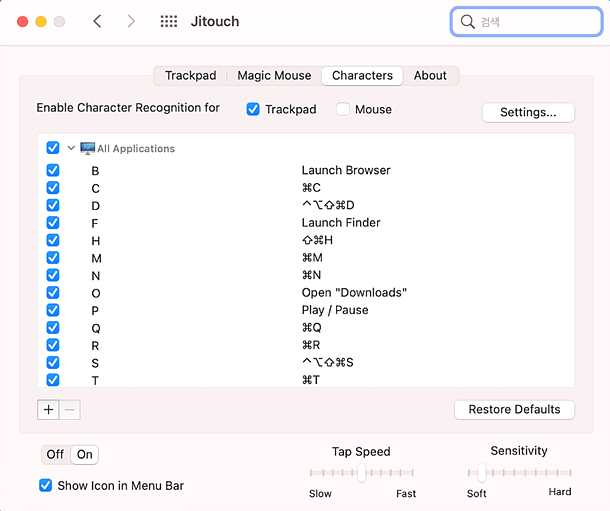Select the ⌘N action for N
This screenshot has height=511, width=610.
[x=311, y=275]
